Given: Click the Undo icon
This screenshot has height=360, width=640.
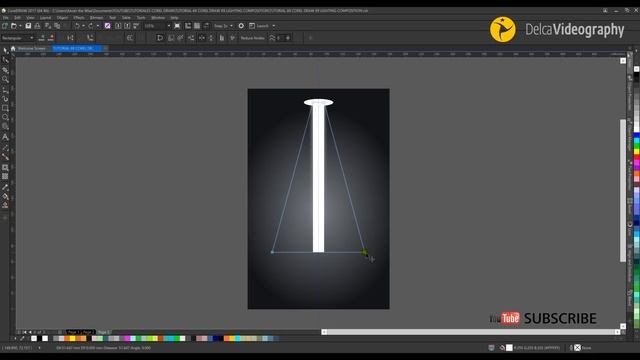Looking at the screenshot, I should point(77,26).
